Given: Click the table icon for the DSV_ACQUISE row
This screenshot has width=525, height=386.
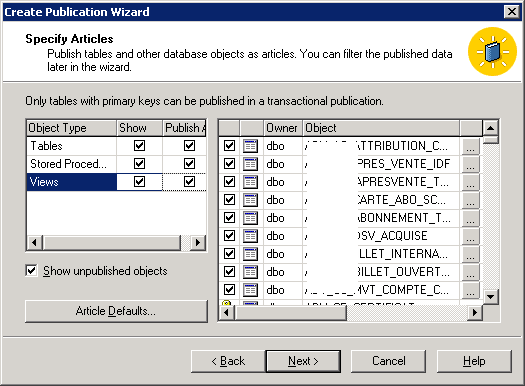Looking at the screenshot, I should (250, 236).
